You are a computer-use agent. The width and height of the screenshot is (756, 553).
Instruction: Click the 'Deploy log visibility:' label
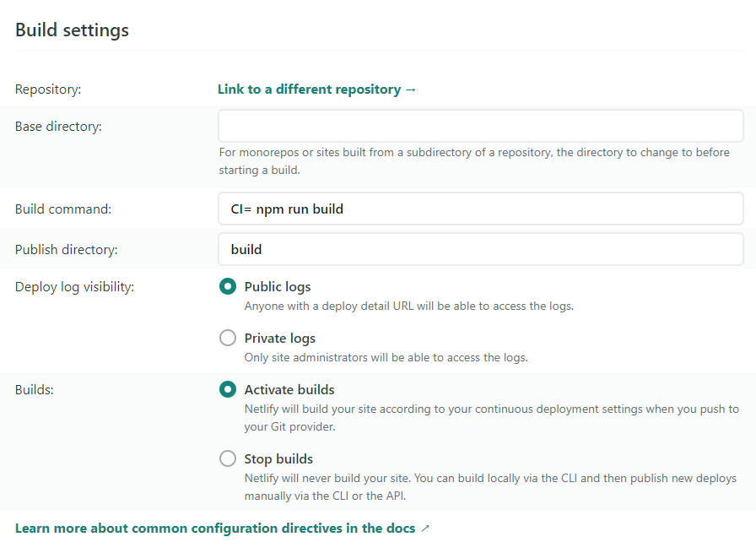[74, 287]
